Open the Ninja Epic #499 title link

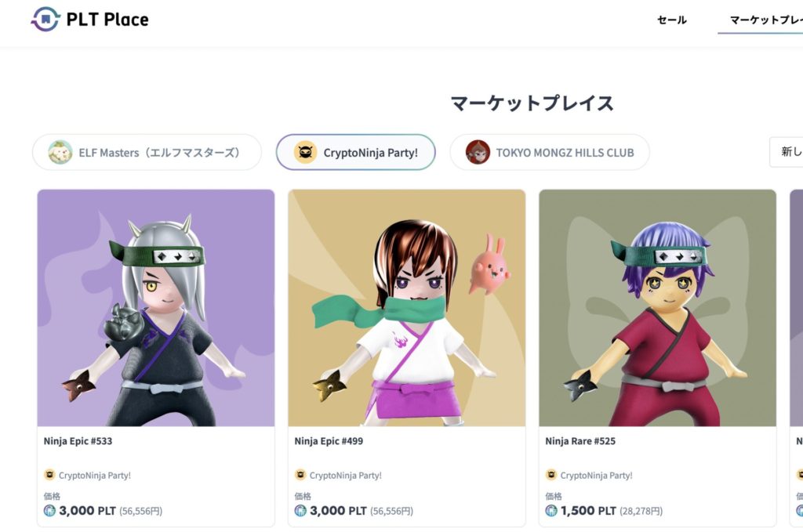329,441
